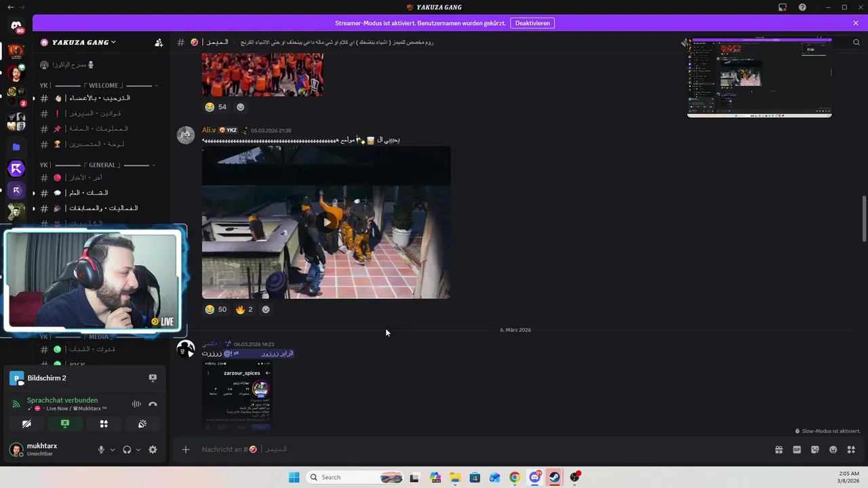This screenshot has height=488, width=868.
Task: Click the laughing reaction with count 50
Action: pyautogui.click(x=216, y=310)
